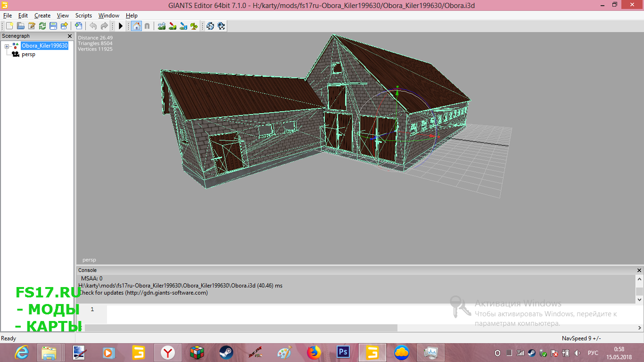Viewport: 644px width, 362px height.
Task: Open File Explorer from the taskbar
Action: pos(49,353)
